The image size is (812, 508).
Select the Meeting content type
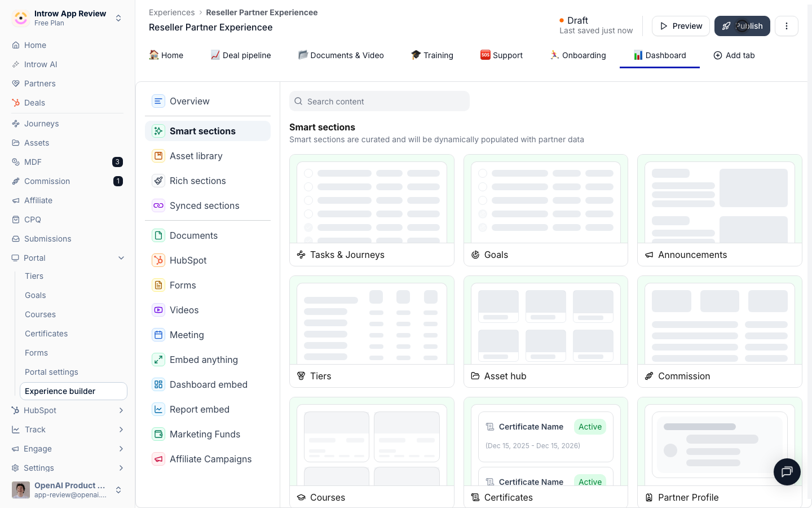[x=208, y=335]
